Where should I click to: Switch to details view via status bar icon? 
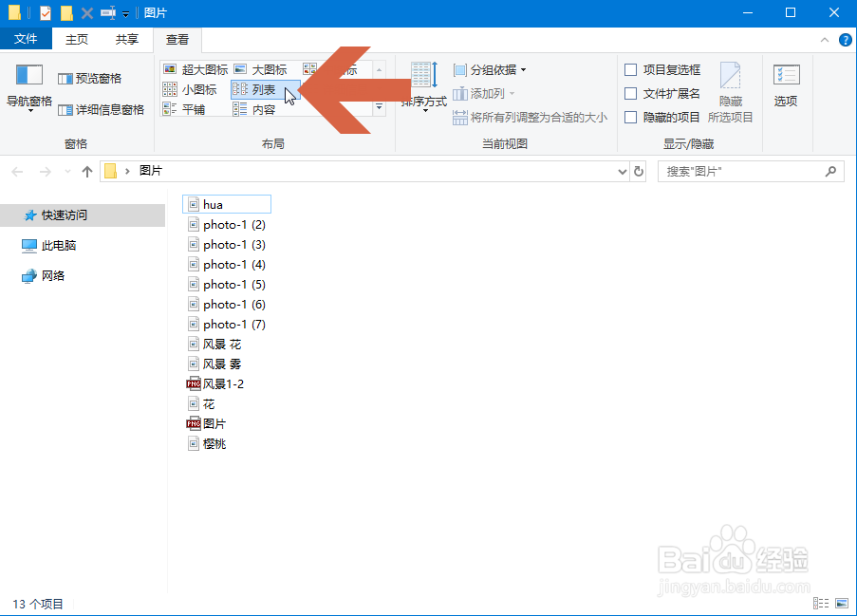(x=820, y=603)
